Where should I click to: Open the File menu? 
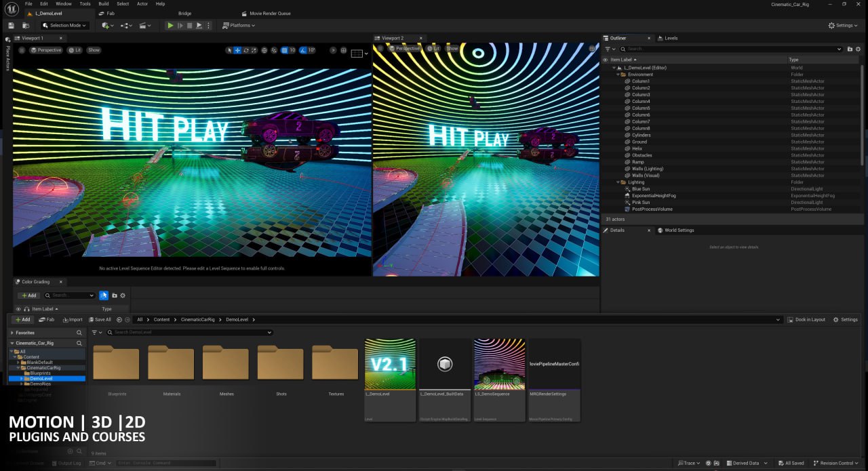pos(28,3)
